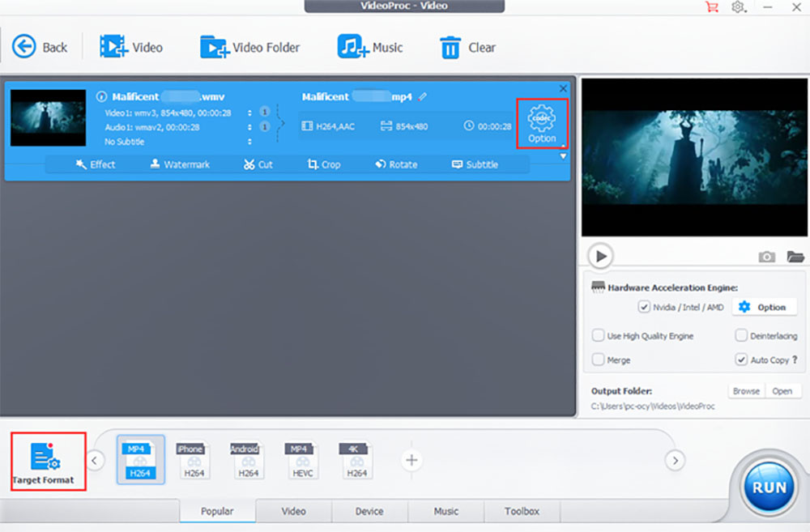Browse for an output folder

click(x=747, y=391)
